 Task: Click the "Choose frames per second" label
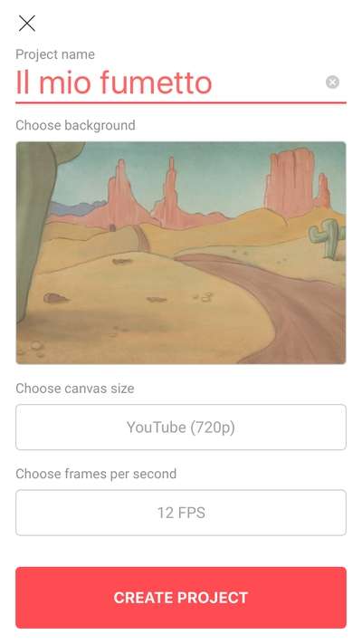pos(96,474)
